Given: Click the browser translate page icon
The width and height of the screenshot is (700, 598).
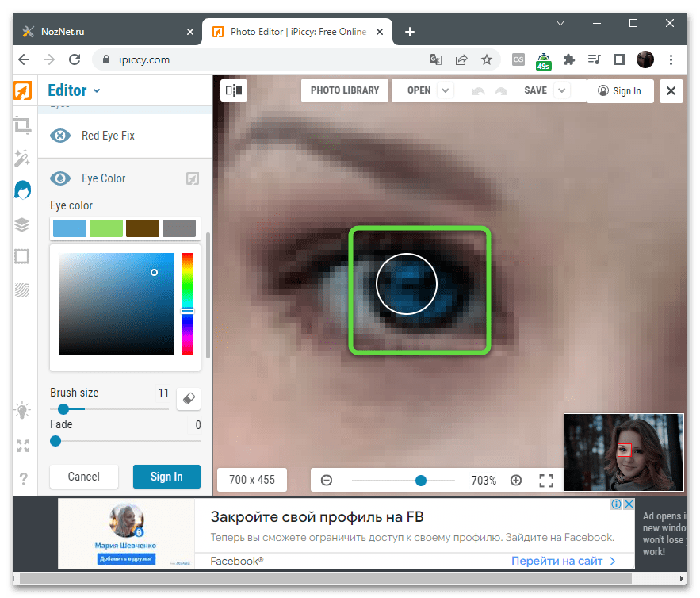Looking at the screenshot, I should point(436,59).
